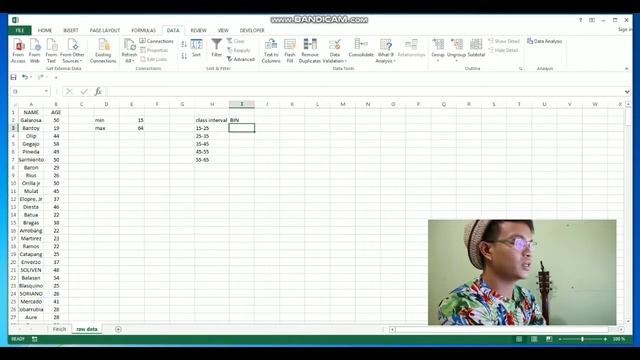The width and height of the screenshot is (640, 360).
Task: Click the zoom slider handle
Action: 582,339
